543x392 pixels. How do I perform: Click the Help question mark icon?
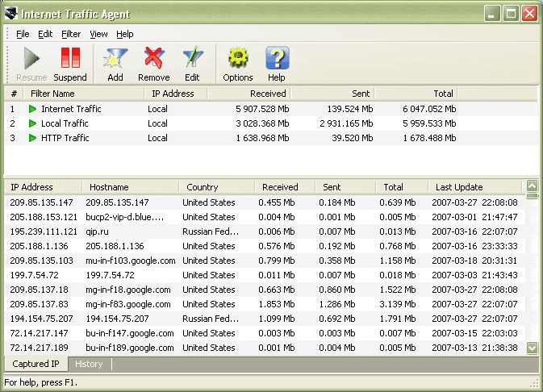tap(277, 59)
